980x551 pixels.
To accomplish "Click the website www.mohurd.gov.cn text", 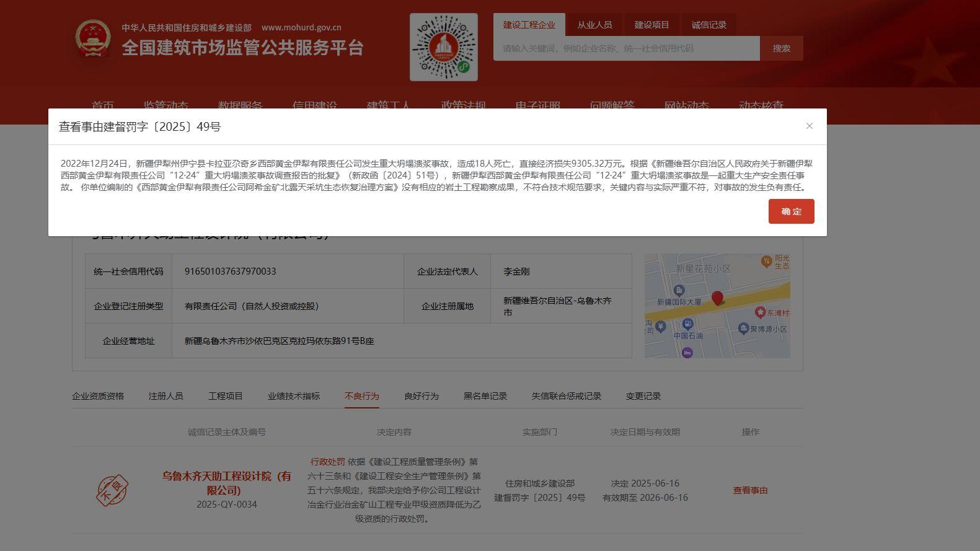I will [x=301, y=27].
